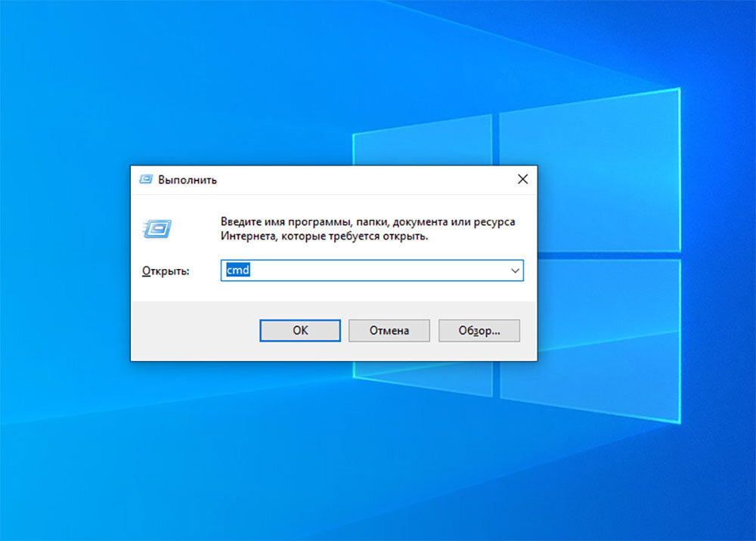756x541 pixels.
Task: Click the Открыть: label
Action: pyautogui.click(x=166, y=271)
